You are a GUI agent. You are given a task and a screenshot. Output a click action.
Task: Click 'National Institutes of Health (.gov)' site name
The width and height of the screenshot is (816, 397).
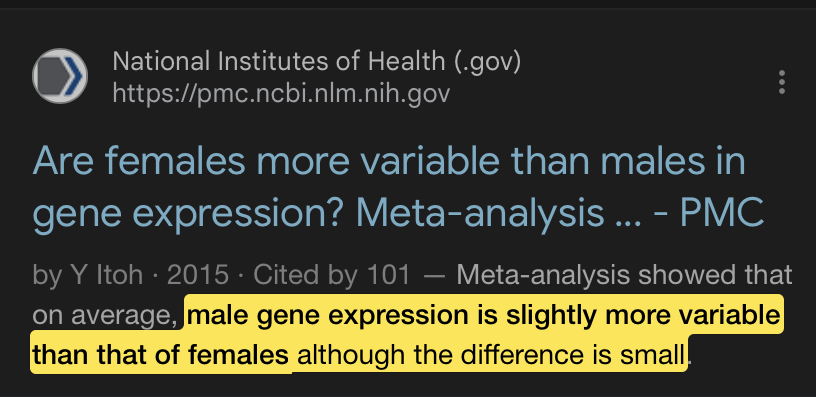pyautogui.click(x=316, y=61)
